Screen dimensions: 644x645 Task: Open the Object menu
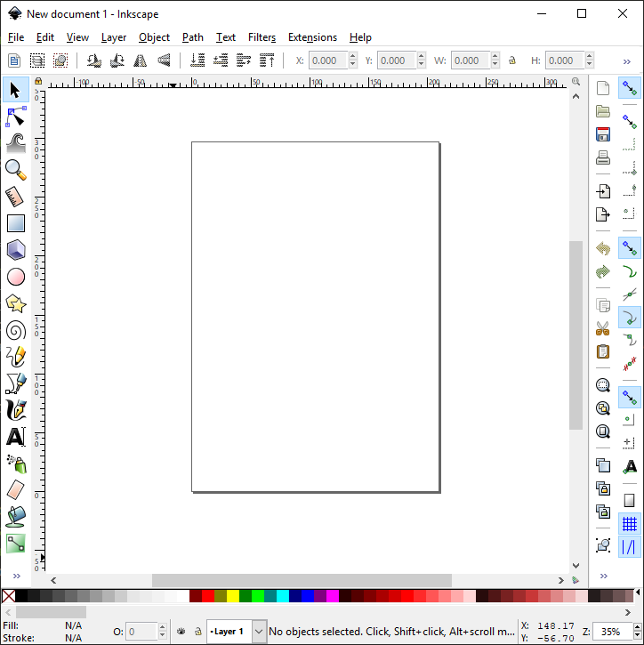154,37
